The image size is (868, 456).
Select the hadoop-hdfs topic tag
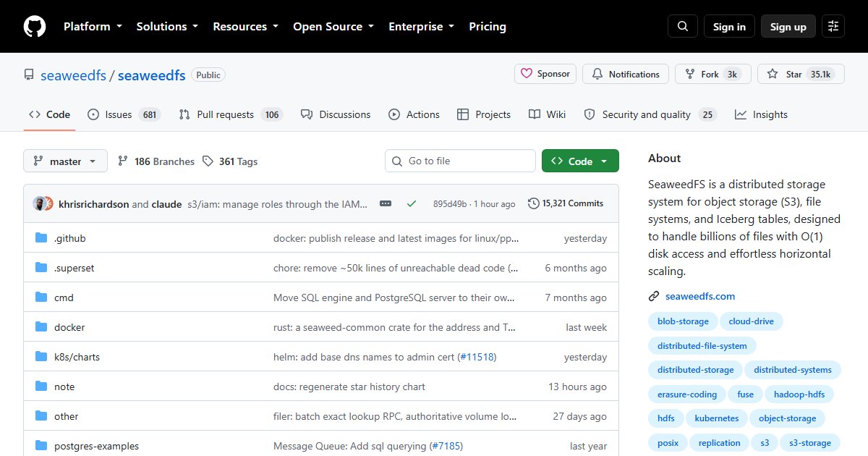coord(799,394)
